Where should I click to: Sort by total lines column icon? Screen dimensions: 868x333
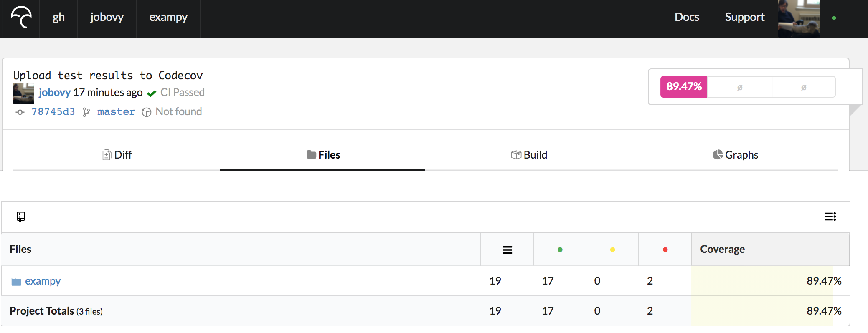pyautogui.click(x=508, y=250)
